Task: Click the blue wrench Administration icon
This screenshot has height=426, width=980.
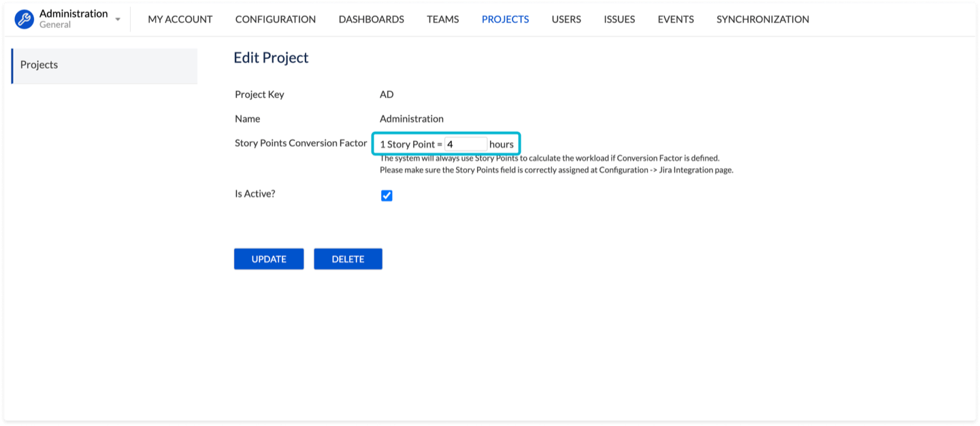Action: (x=24, y=19)
